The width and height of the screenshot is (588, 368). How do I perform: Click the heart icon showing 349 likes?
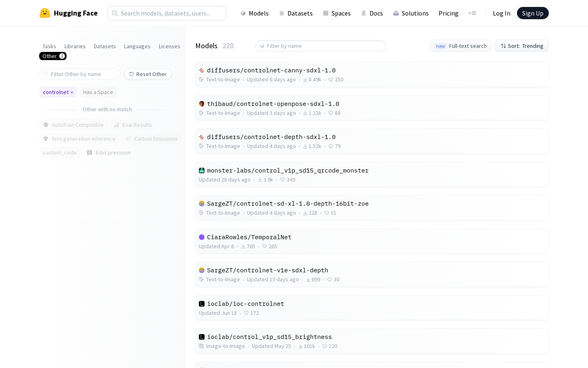(283, 180)
